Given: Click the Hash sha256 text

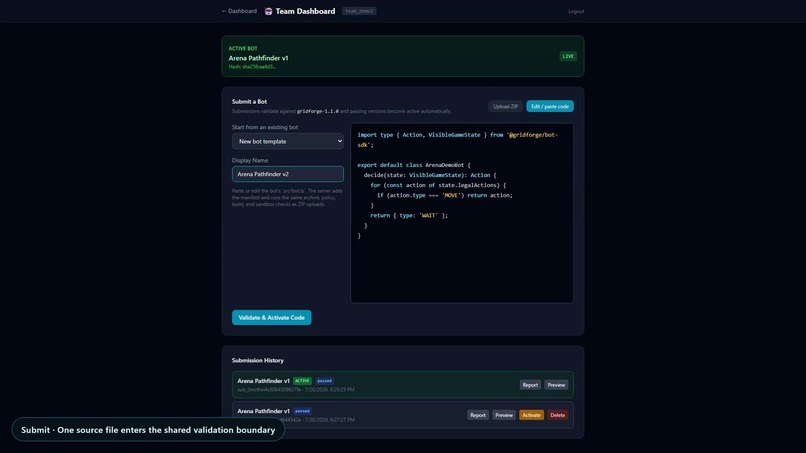Looking at the screenshot, I should click(252, 67).
